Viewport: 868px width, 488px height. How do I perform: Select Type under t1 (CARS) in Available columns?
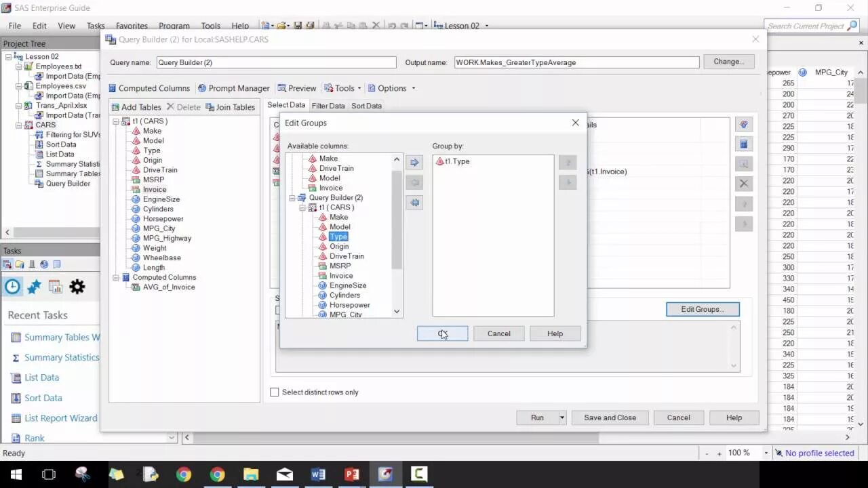pos(338,237)
